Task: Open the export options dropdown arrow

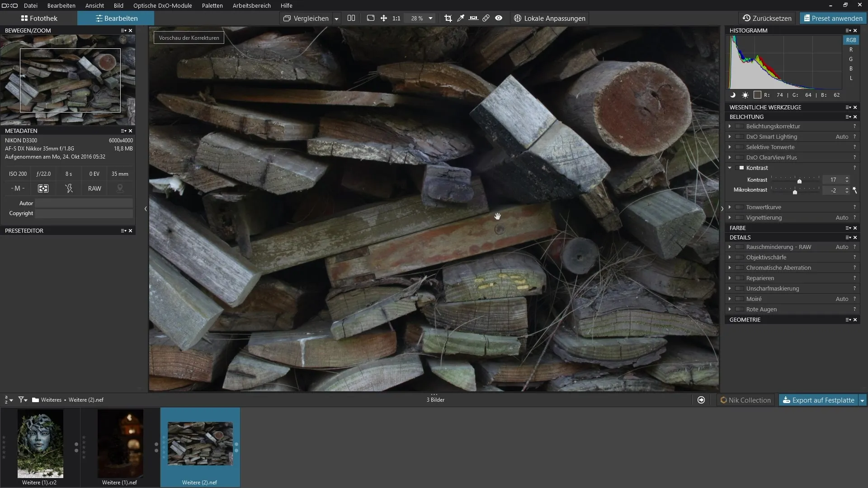Action: [x=863, y=400]
